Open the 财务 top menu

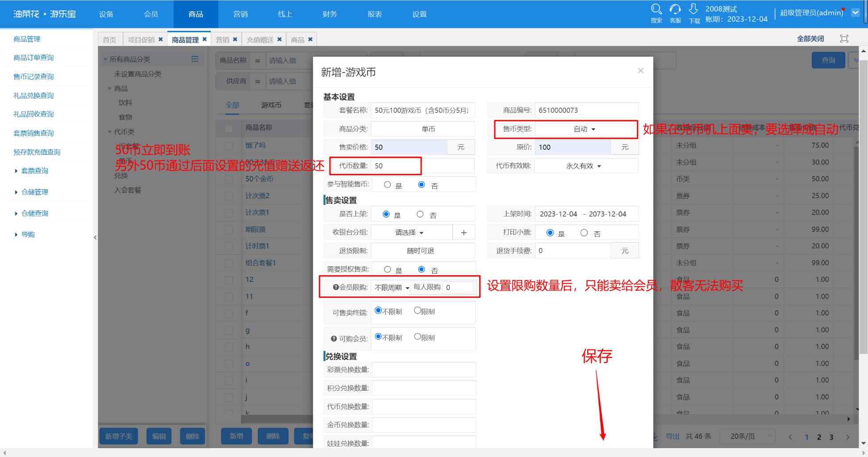pos(330,14)
